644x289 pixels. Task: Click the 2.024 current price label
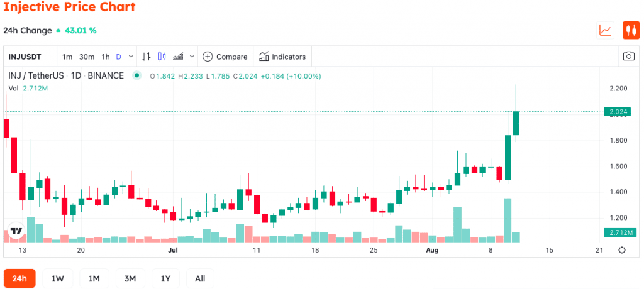click(x=618, y=111)
